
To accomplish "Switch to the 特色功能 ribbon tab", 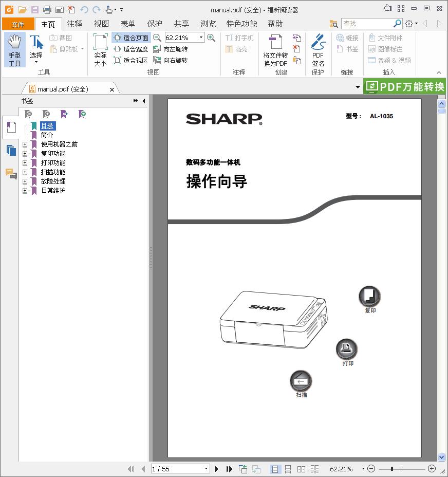I will pos(241,24).
